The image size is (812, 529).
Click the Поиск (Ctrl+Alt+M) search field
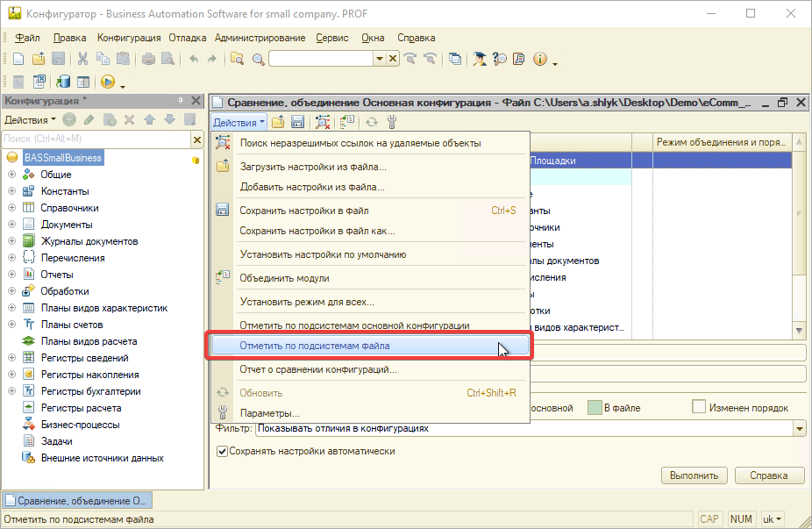[x=95, y=139]
